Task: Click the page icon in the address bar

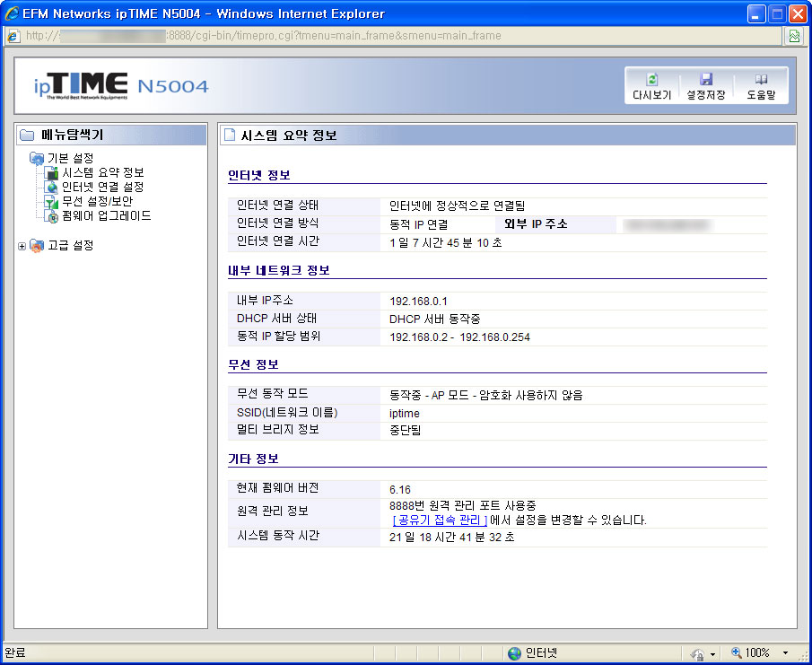Action: pos(13,36)
